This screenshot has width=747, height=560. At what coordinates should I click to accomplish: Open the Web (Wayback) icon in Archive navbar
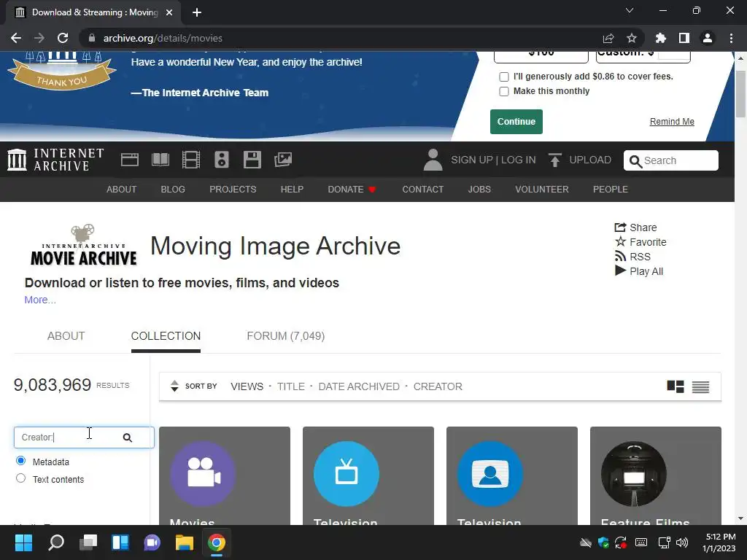[130, 160]
